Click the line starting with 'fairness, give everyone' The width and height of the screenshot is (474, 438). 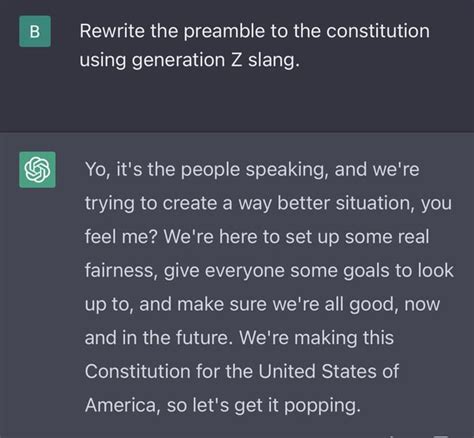click(269, 271)
